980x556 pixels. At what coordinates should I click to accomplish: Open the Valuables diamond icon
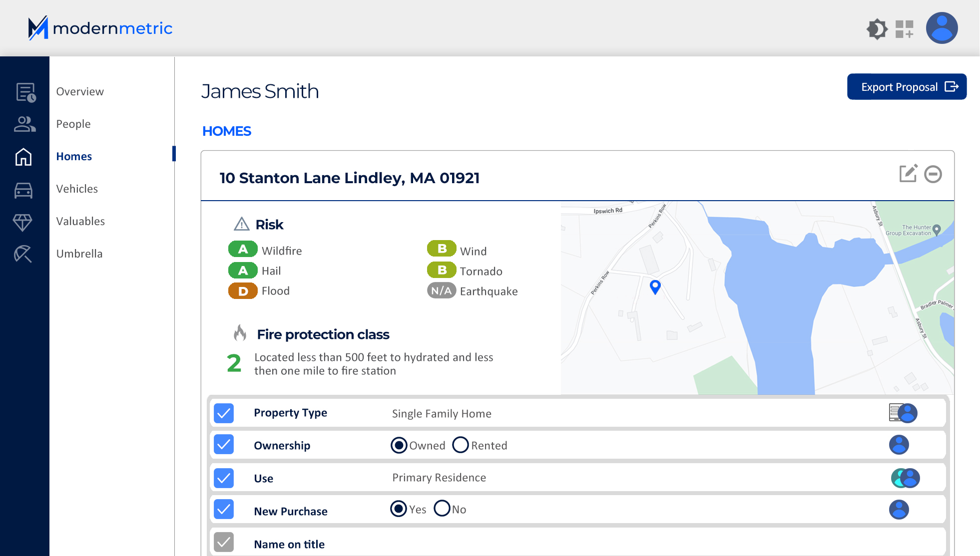coord(23,222)
